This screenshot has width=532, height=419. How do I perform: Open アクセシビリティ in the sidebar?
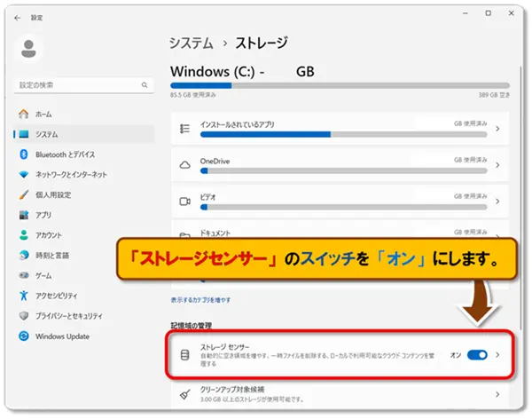(x=84, y=296)
